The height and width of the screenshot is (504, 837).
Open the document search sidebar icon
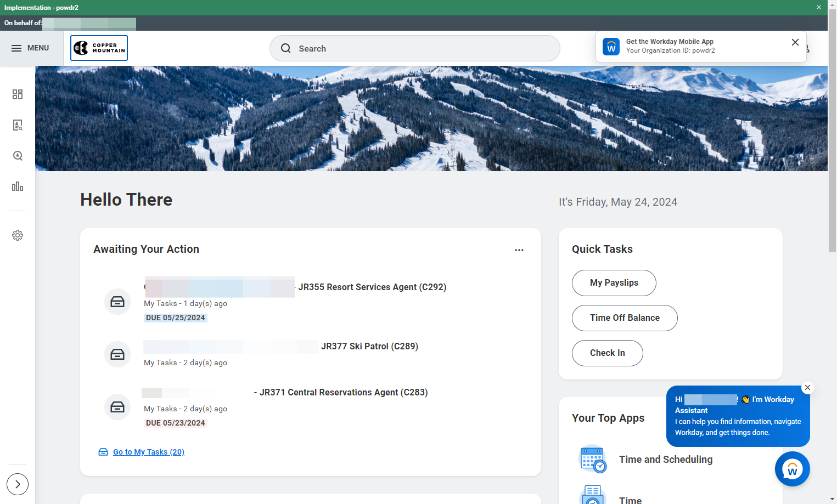(18, 125)
